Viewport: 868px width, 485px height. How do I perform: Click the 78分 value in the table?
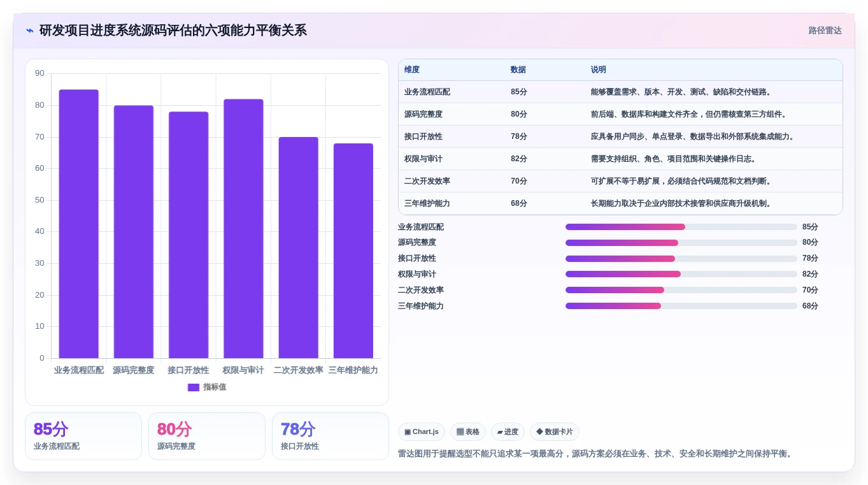(x=519, y=137)
